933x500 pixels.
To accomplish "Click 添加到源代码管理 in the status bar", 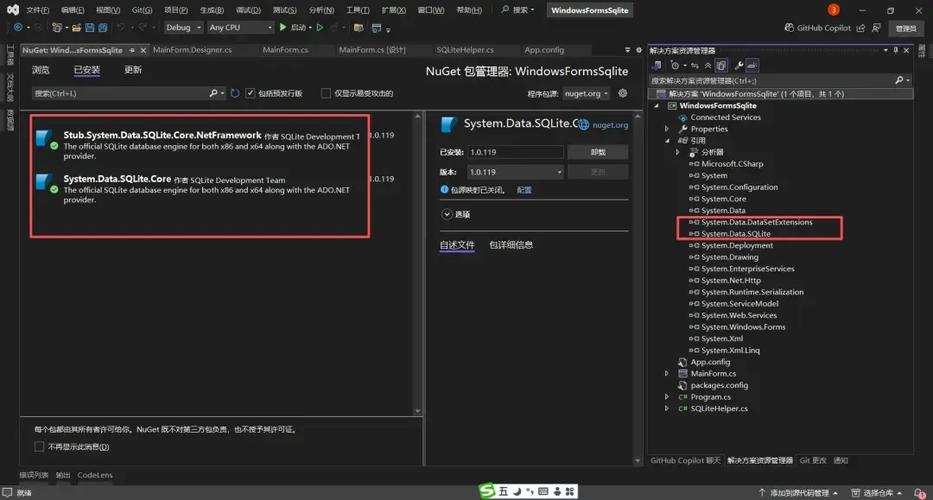I will [799, 492].
